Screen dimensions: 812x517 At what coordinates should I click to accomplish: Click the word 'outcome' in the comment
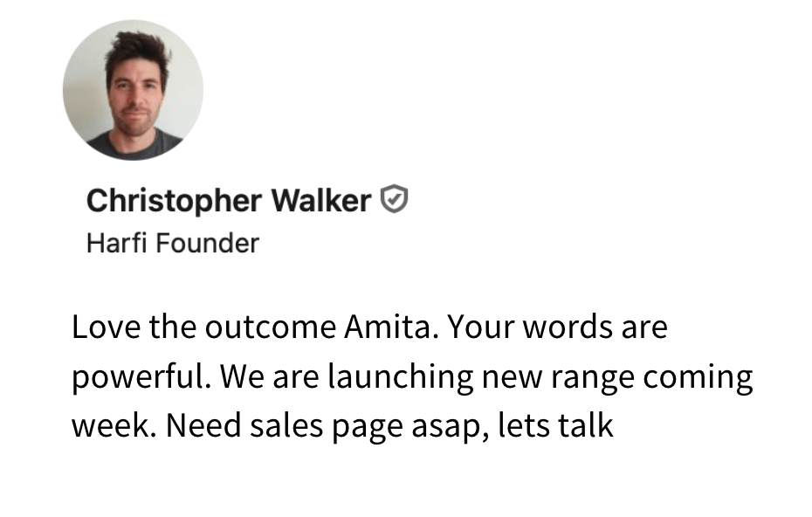pyautogui.click(x=271, y=327)
